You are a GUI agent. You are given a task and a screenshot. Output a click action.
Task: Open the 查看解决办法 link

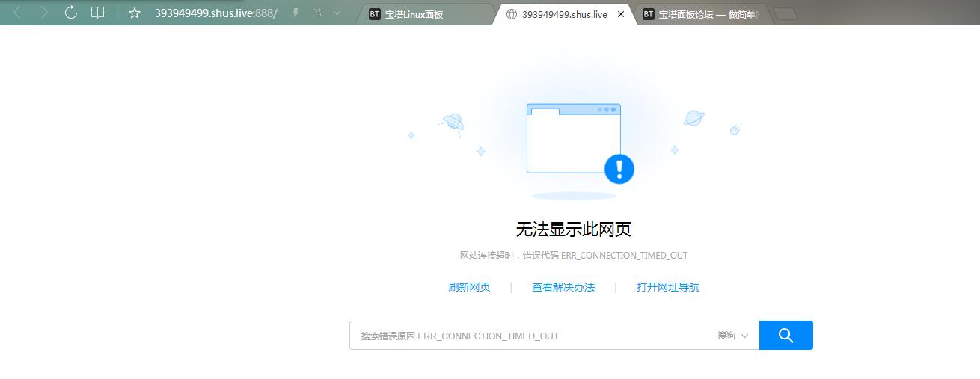coord(563,287)
